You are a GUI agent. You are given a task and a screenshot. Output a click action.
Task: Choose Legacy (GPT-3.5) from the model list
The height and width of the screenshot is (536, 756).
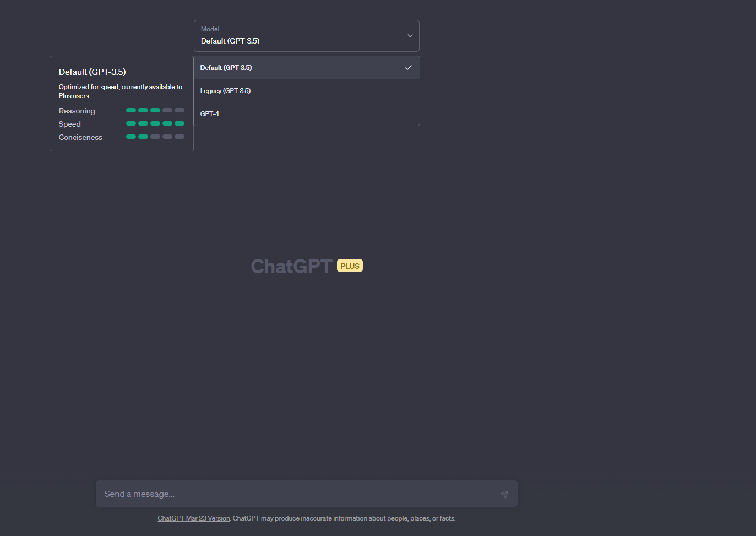(x=226, y=91)
